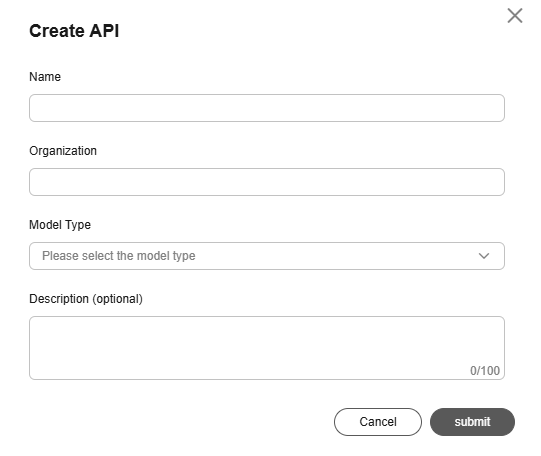Focus the Name input field
This screenshot has width=541, height=456.
tap(267, 108)
